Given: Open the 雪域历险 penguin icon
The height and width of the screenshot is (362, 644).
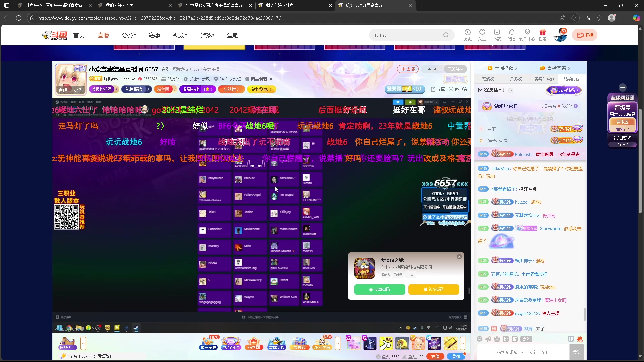Looking at the screenshot, I should pos(276,343).
